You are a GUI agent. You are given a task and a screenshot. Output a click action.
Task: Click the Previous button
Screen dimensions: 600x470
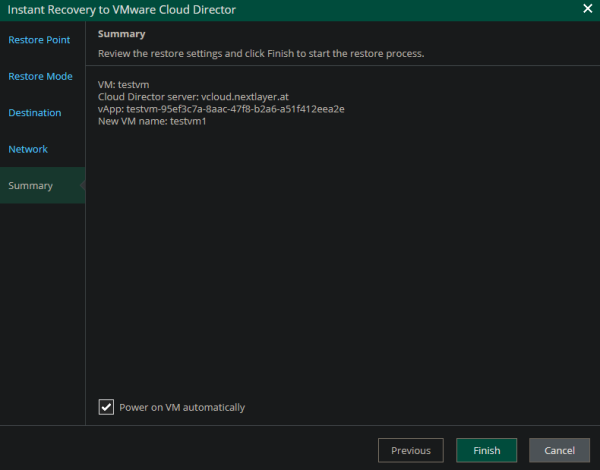coord(411,450)
